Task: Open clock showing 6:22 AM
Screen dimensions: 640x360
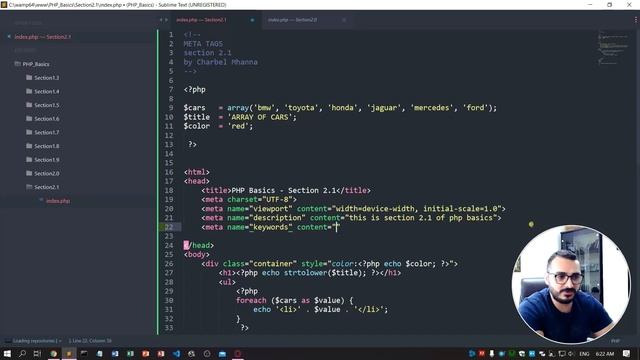Action: (604, 353)
